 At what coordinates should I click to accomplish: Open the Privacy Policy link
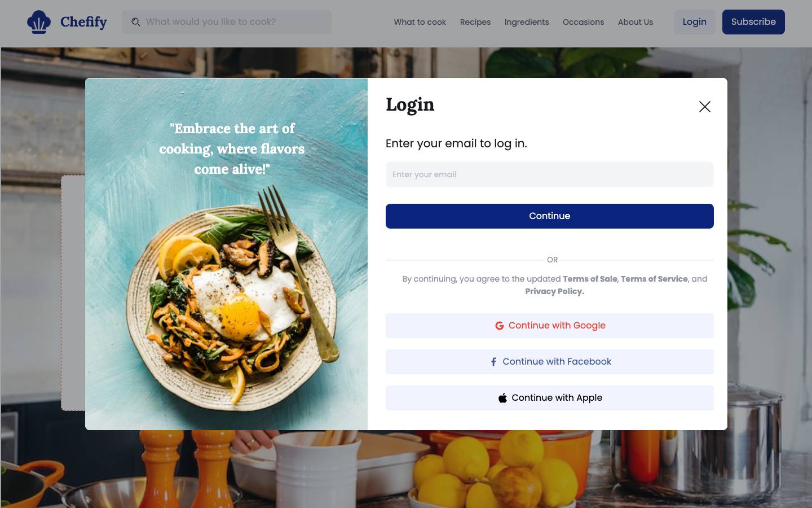pos(554,291)
